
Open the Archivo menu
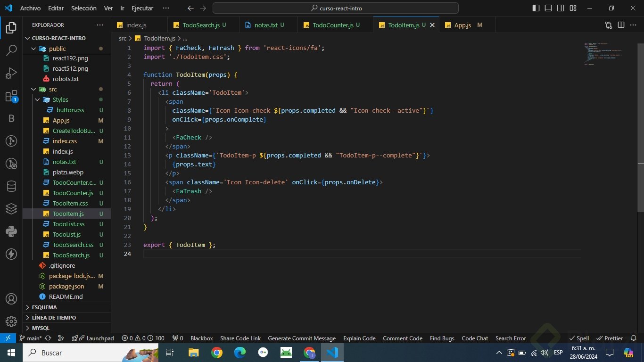(x=30, y=8)
